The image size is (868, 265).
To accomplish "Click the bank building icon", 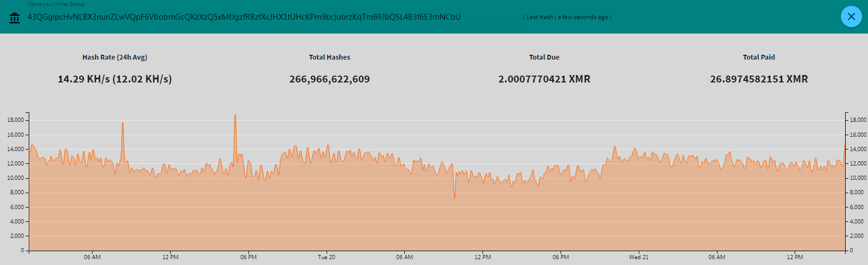I will point(15,18).
